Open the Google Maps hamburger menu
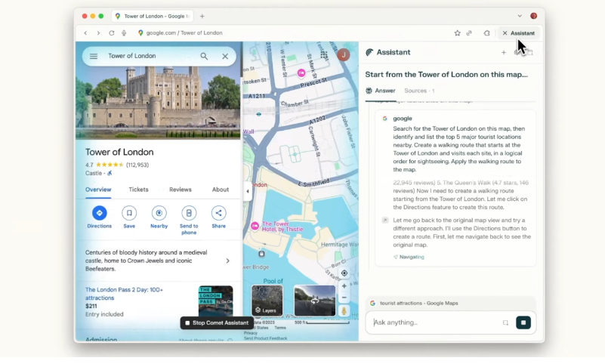 pyautogui.click(x=94, y=57)
